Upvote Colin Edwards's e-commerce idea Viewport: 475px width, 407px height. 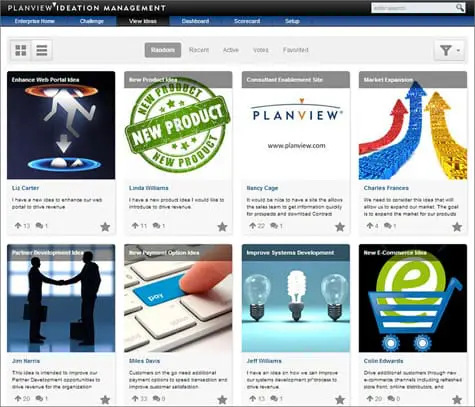(370, 398)
